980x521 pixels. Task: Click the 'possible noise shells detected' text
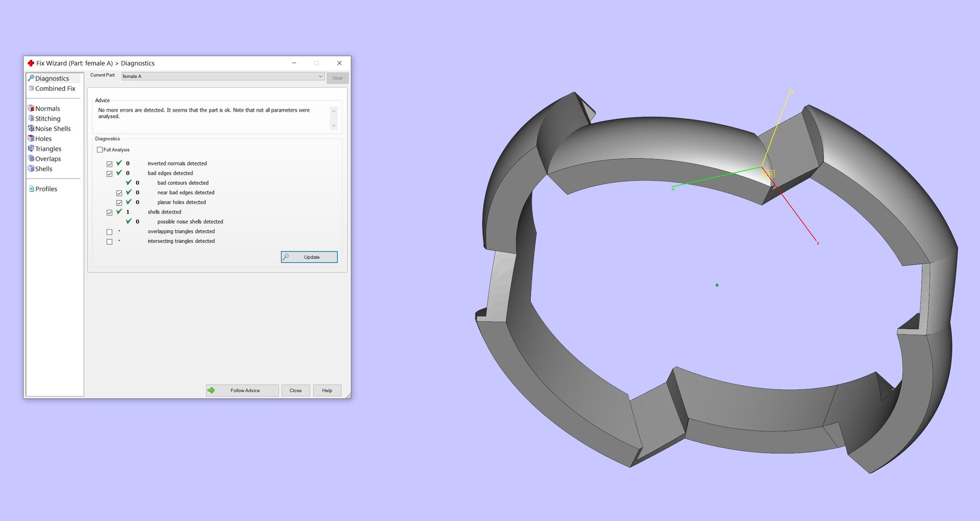tap(190, 222)
